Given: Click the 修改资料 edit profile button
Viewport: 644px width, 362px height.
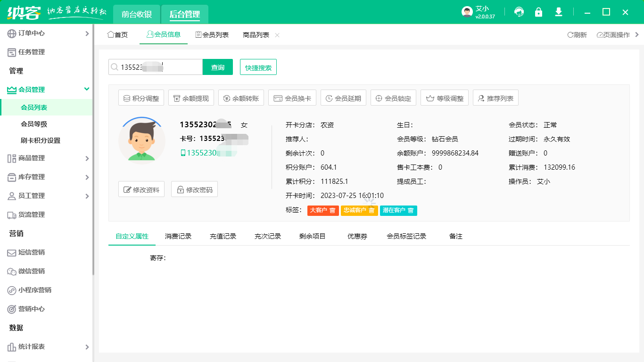Looking at the screenshot, I should point(141,189).
